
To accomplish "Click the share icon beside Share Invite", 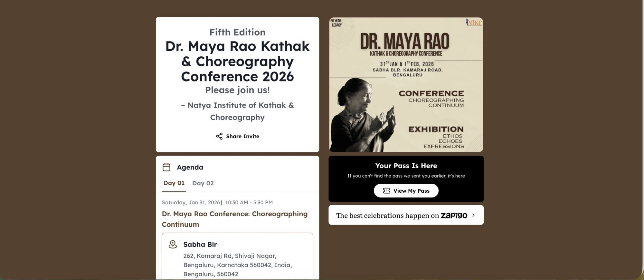I will click(x=219, y=136).
